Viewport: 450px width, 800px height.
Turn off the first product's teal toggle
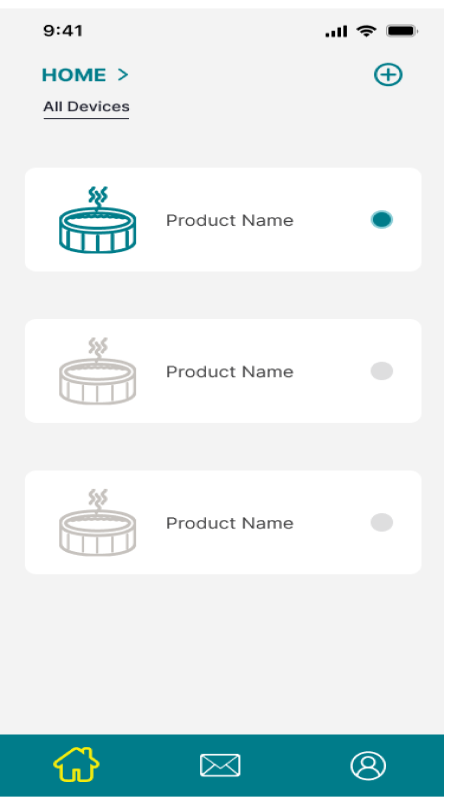(x=382, y=219)
